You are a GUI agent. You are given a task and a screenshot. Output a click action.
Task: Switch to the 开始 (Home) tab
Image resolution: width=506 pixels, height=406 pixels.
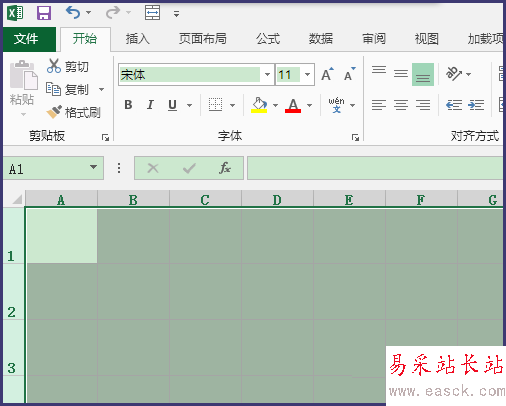pyautogui.click(x=85, y=39)
